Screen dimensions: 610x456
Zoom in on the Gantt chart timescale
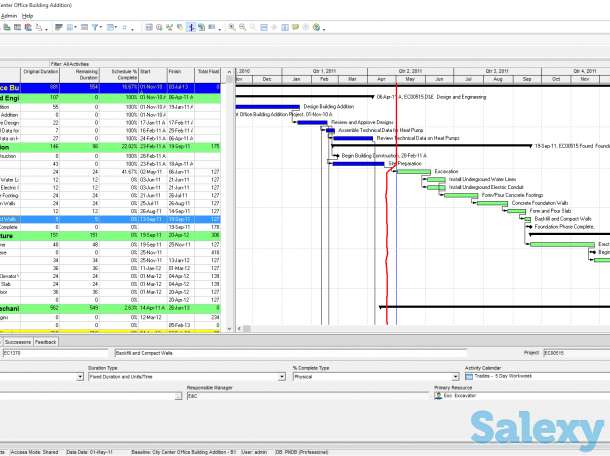coord(231,27)
